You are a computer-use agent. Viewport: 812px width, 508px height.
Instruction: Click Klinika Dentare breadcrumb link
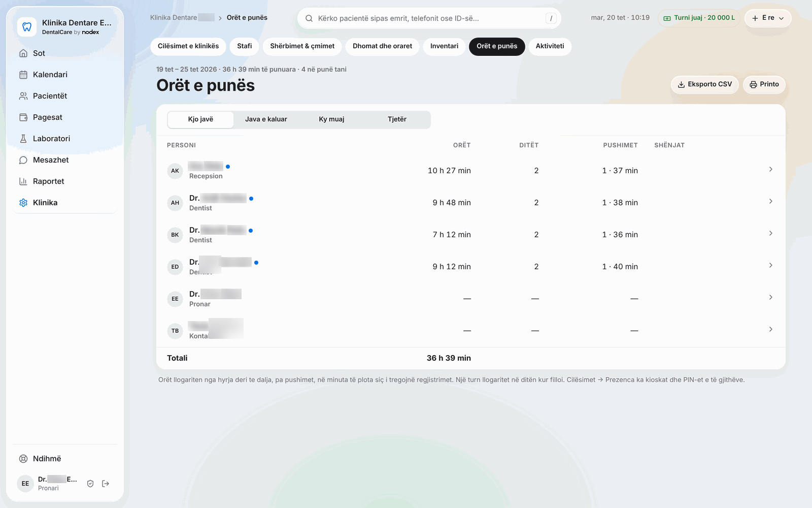coord(182,18)
